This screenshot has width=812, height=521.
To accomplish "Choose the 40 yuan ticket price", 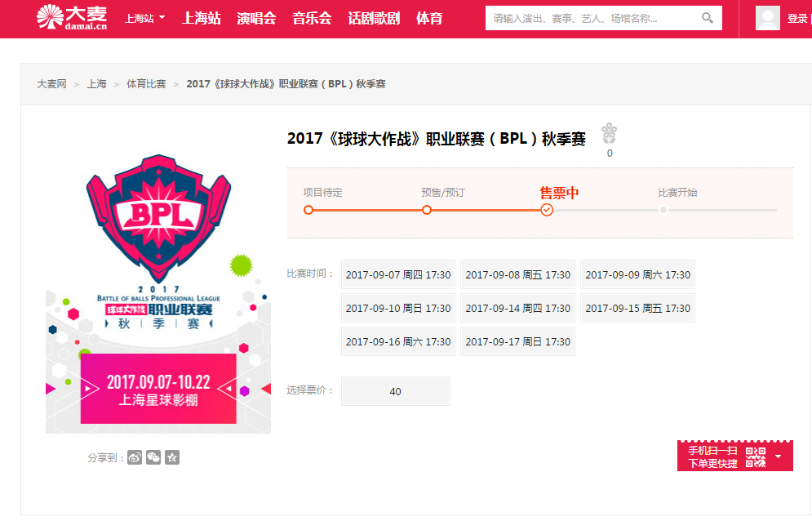I will pyautogui.click(x=395, y=391).
